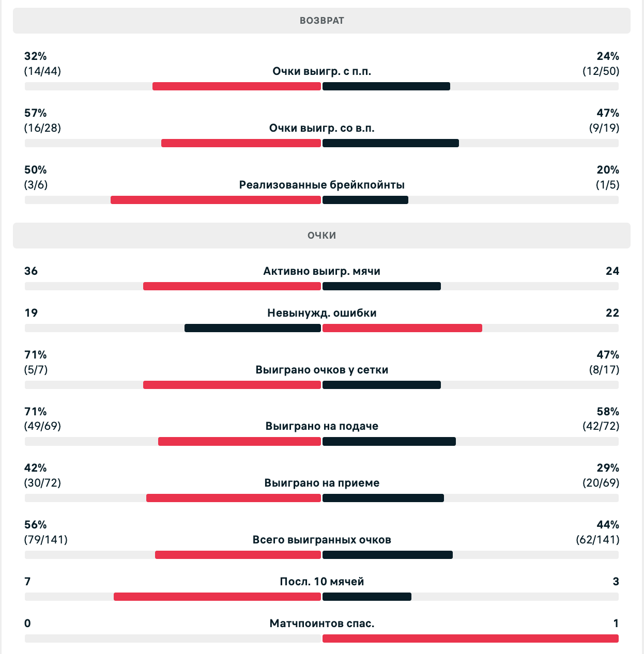The image size is (644, 654).
Task: Click the ВОЗВРАТ section header
Action: (x=321, y=21)
